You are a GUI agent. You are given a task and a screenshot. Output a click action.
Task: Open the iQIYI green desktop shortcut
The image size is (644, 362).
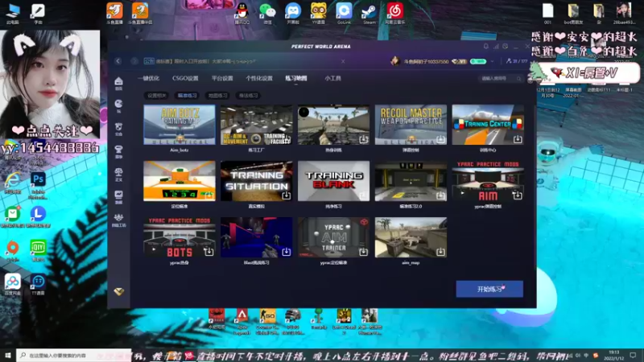click(38, 250)
